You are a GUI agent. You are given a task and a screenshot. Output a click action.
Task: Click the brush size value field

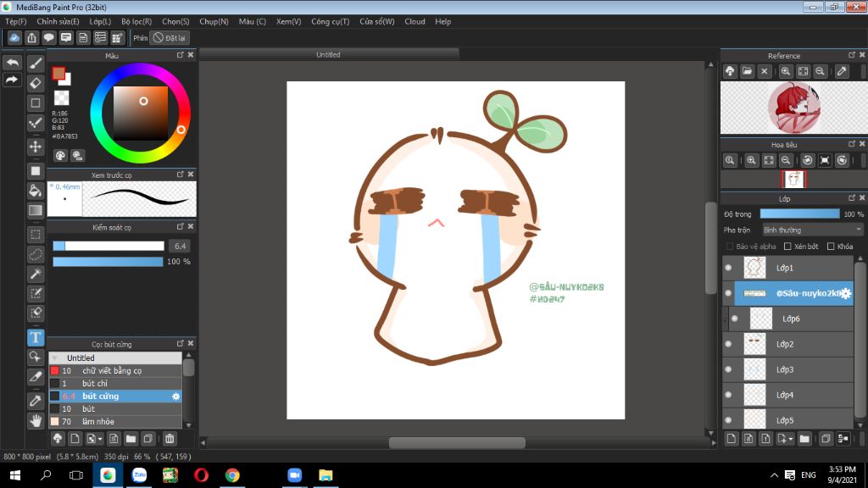[180, 246]
